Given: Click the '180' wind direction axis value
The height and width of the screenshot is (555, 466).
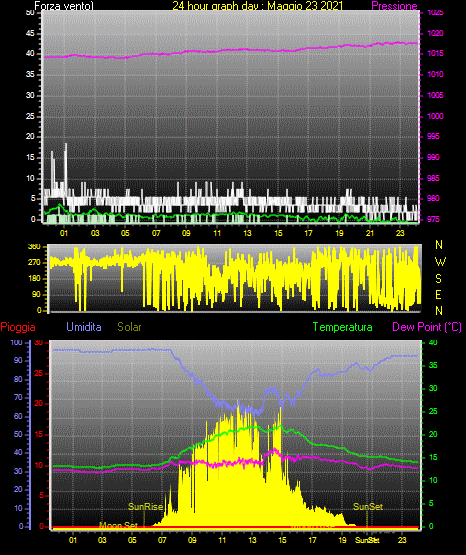Looking at the screenshot, I should pos(34,279).
